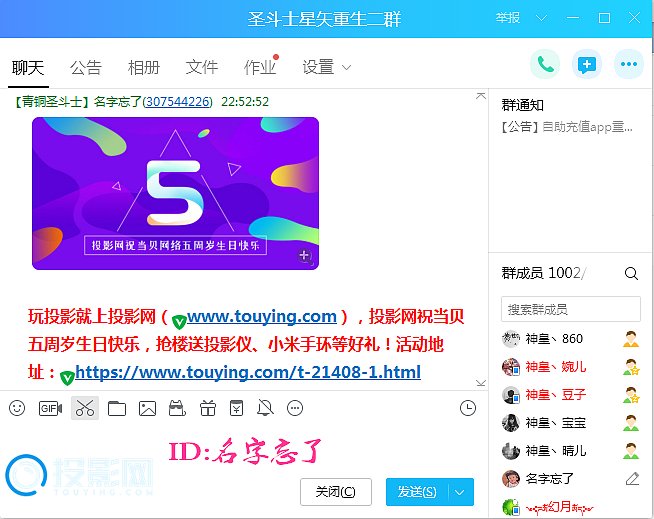Open the 相册 tab
Image resolution: width=654 pixels, height=519 pixels.
(x=144, y=68)
